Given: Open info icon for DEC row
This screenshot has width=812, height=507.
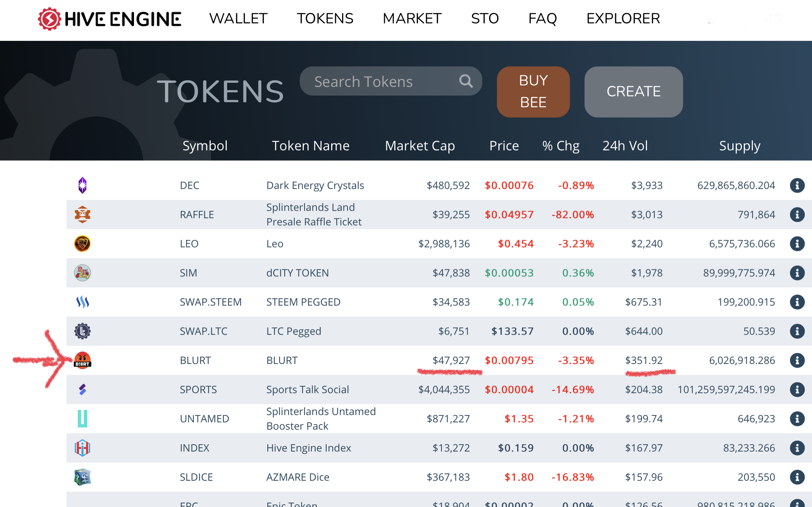Looking at the screenshot, I should pyautogui.click(x=797, y=185).
